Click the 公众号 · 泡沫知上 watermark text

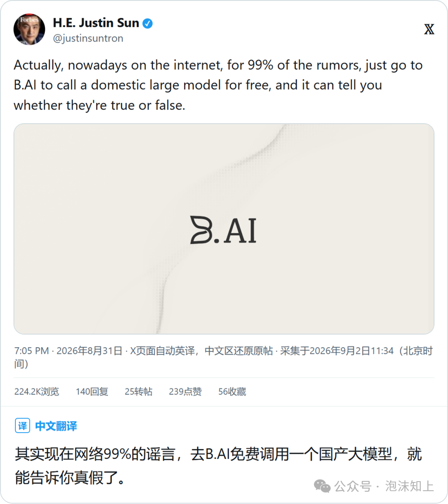click(384, 486)
